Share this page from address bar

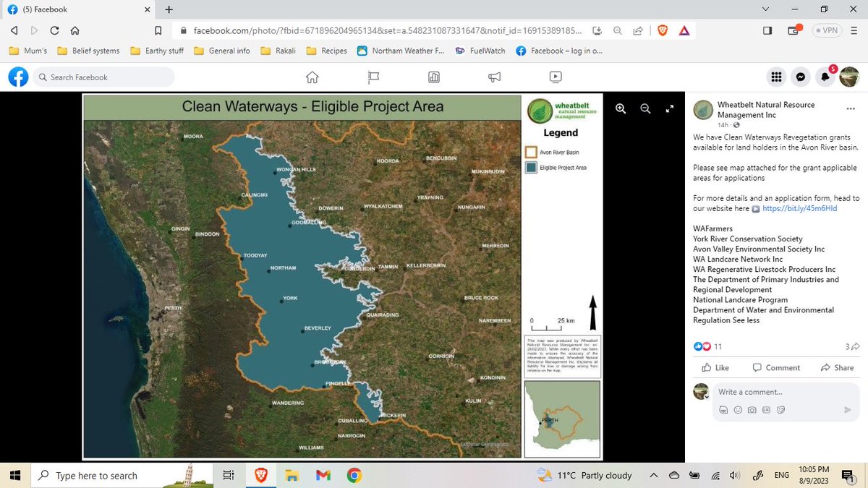click(x=638, y=31)
